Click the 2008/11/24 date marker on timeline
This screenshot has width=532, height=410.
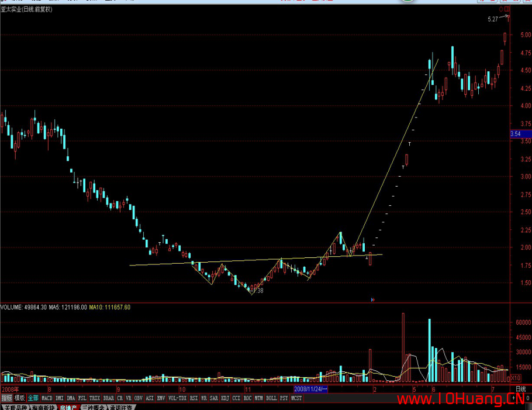pos(310,389)
